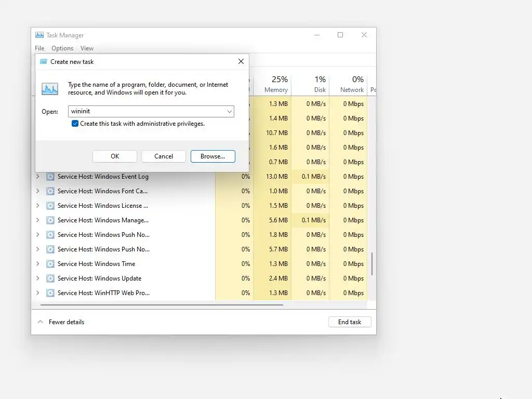This screenshot has width=532, height=399.
Task: Click gear icon of Service Host: Windows Update
Action: [x=50, y=278]
